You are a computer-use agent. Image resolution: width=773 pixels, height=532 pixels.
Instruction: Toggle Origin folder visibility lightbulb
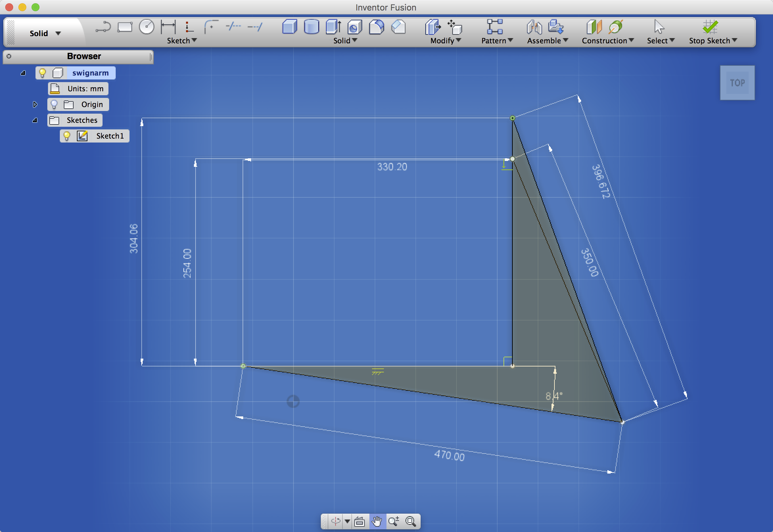tap(54, 104)
